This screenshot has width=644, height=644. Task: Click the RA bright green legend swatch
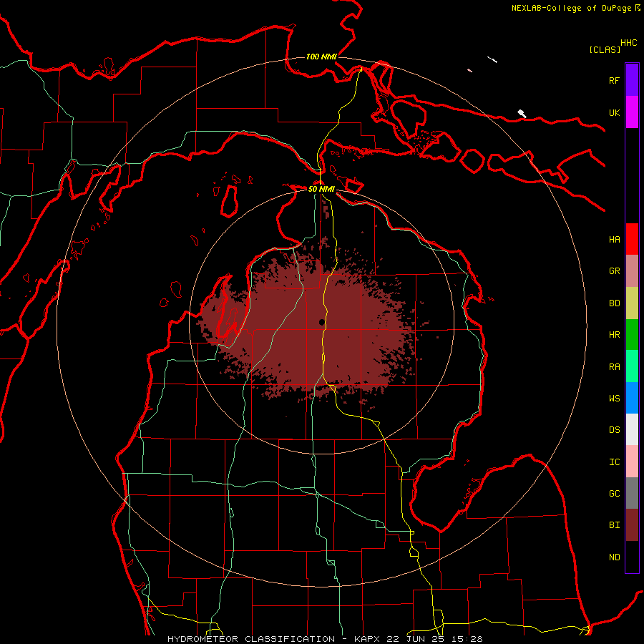coord(632,366)
